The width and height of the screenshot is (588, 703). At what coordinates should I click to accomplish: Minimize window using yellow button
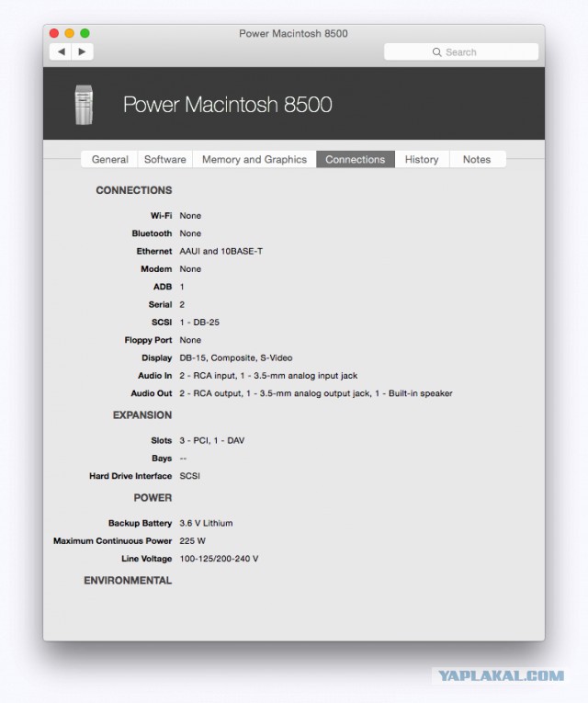(70, 33)
